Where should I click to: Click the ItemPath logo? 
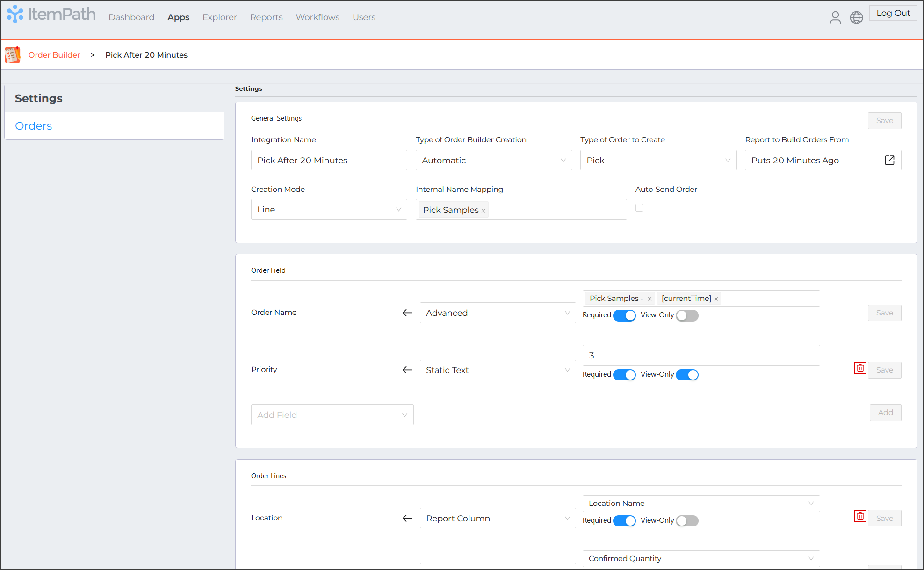(51, 15)
